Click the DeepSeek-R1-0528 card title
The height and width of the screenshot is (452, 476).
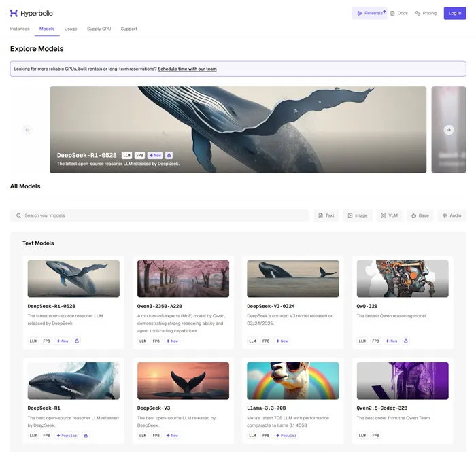51,306
